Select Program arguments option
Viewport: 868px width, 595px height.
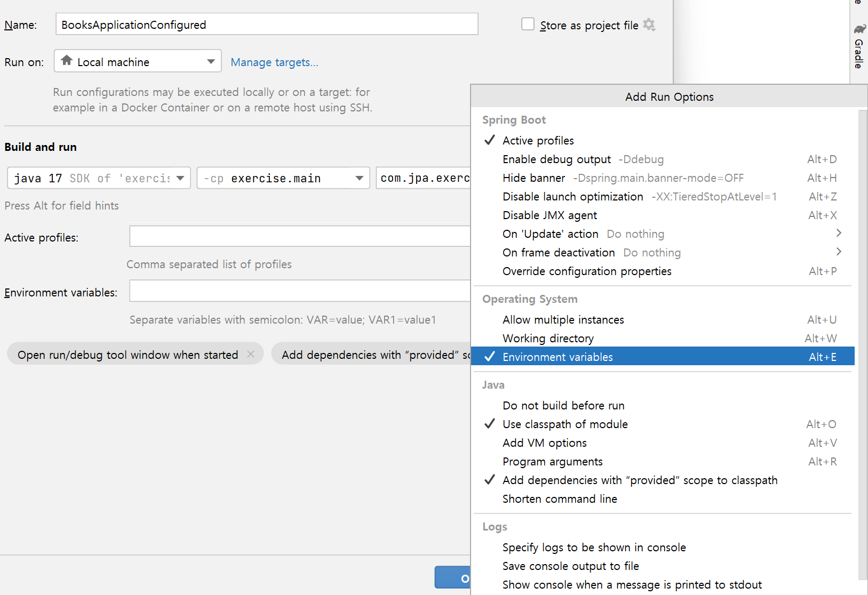663,462
